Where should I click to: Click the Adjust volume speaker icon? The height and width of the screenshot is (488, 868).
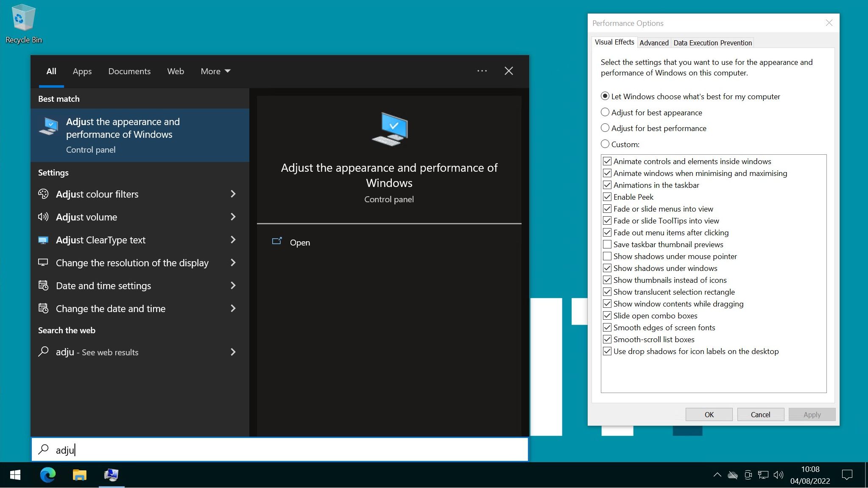click(x=43, y=217)
